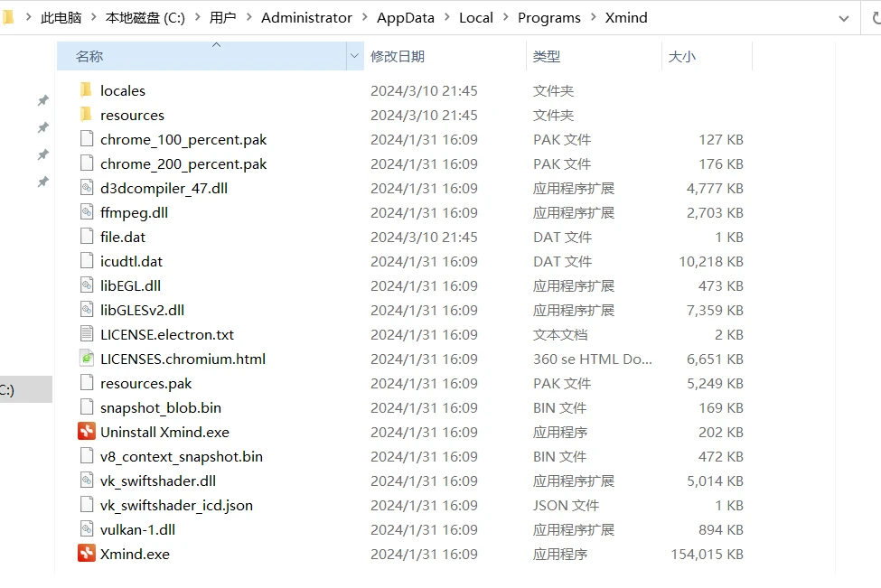Viewport: 881px width, 588px height.
Task: Click the ffmpeg.dll file icon
Action: [x=87, y=212]
